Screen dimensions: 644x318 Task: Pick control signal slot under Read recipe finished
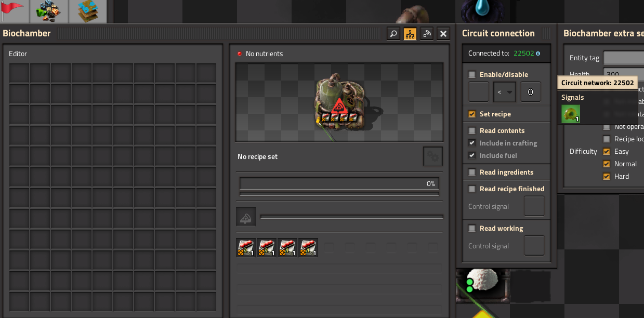(x=534, y=206)
